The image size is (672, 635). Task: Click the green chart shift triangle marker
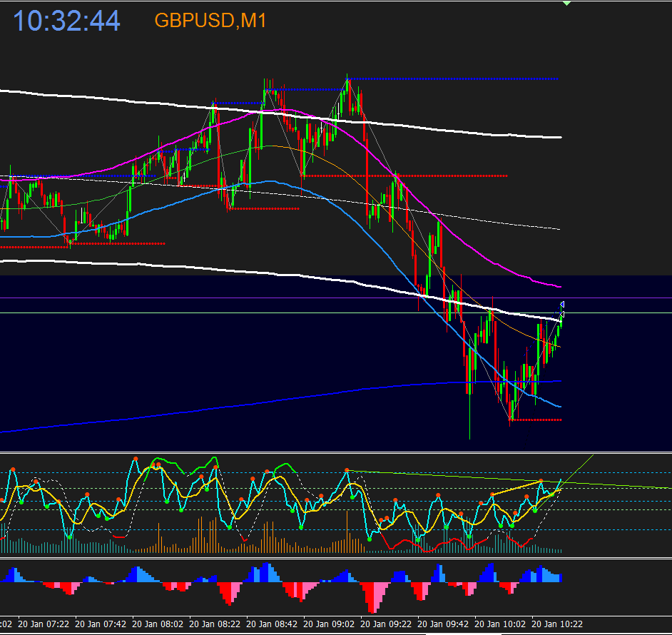tap(566, 4)
